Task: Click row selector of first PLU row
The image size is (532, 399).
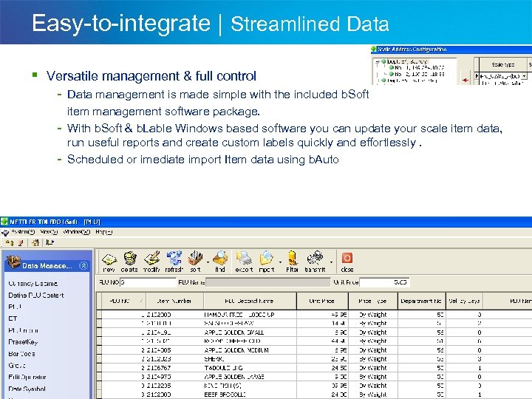Action: click(x=99, y=315)
